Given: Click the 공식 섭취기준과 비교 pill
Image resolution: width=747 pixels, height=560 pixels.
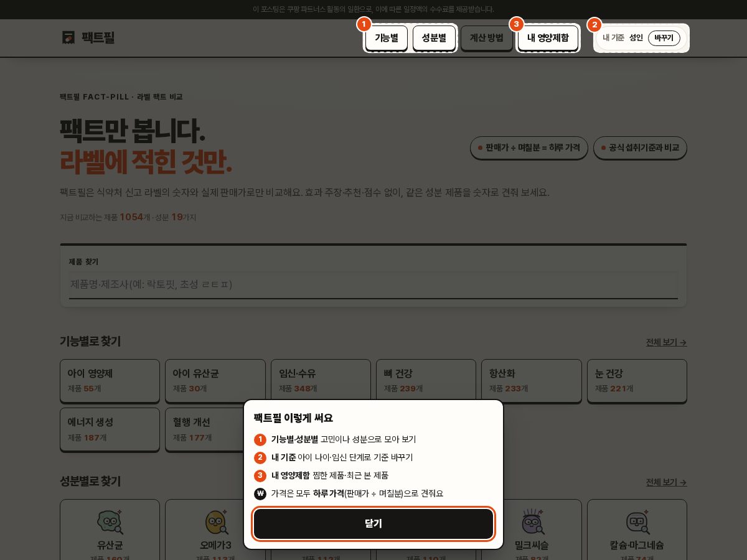Looking at the screenshot, I should (x=640, y=147).
